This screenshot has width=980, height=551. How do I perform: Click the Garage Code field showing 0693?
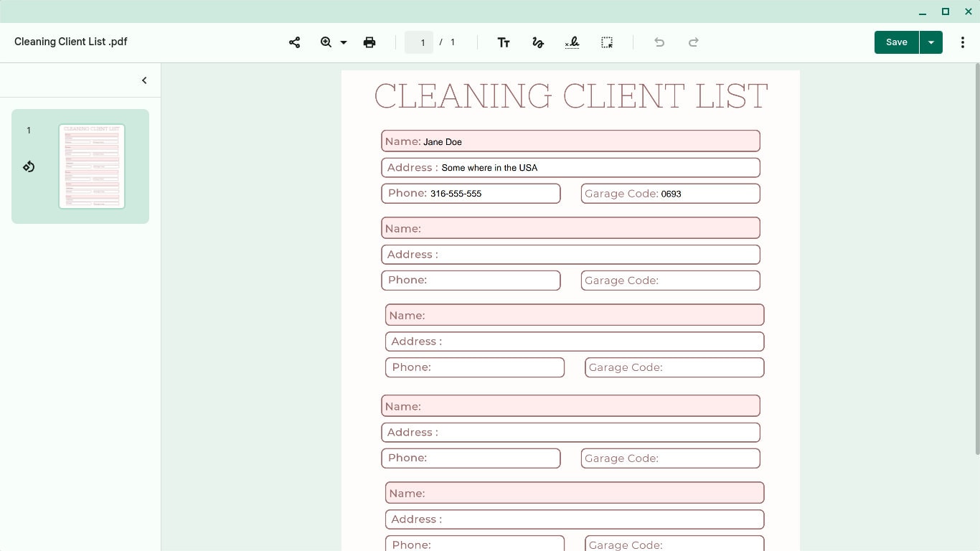pyautogui.click(x=670, y=193)
